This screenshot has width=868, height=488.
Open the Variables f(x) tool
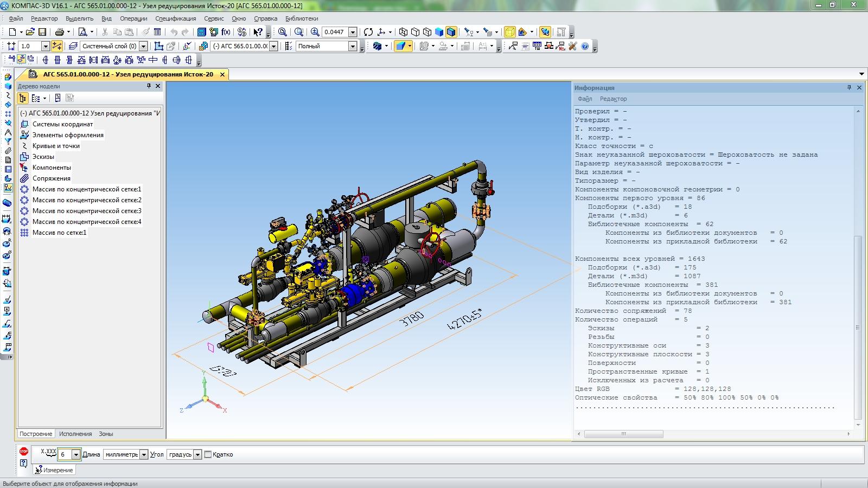pyautogui.click(x=226, y=32)
